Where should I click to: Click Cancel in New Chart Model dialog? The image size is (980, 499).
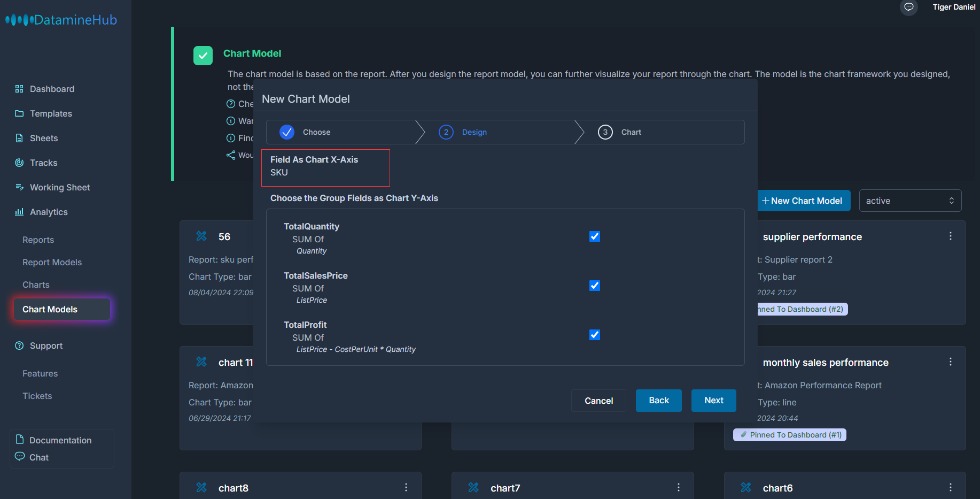[598, 401]
